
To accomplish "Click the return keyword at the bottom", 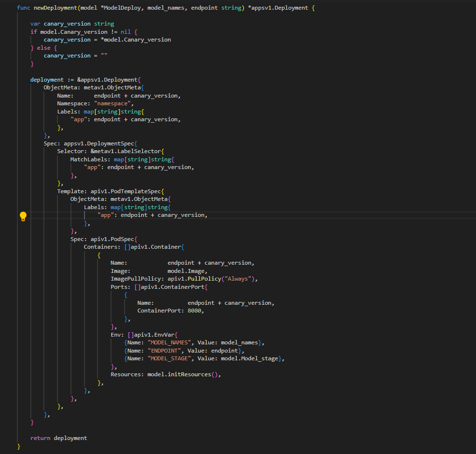I will [x=40, y=438].
